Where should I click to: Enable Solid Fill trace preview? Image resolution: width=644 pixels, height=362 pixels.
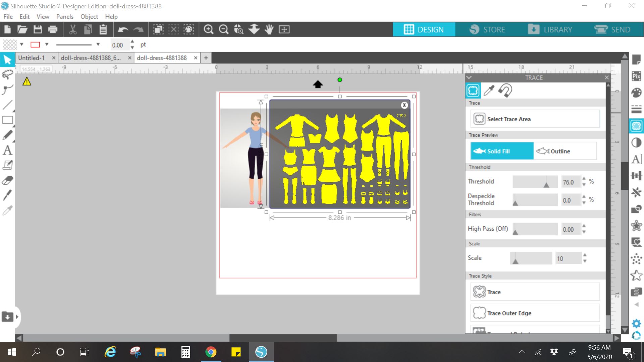(x=502, y=151)
